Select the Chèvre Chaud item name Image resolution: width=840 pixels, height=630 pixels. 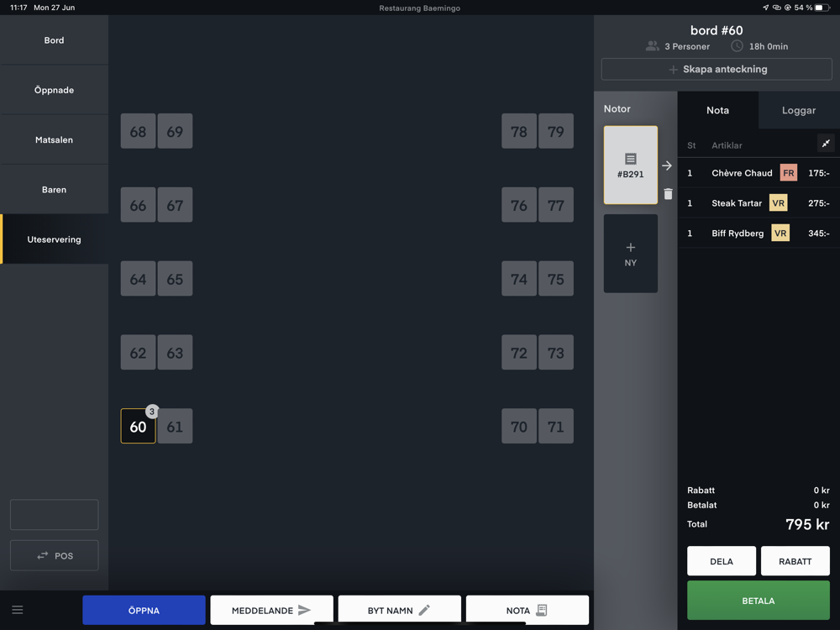pos(742,173)
